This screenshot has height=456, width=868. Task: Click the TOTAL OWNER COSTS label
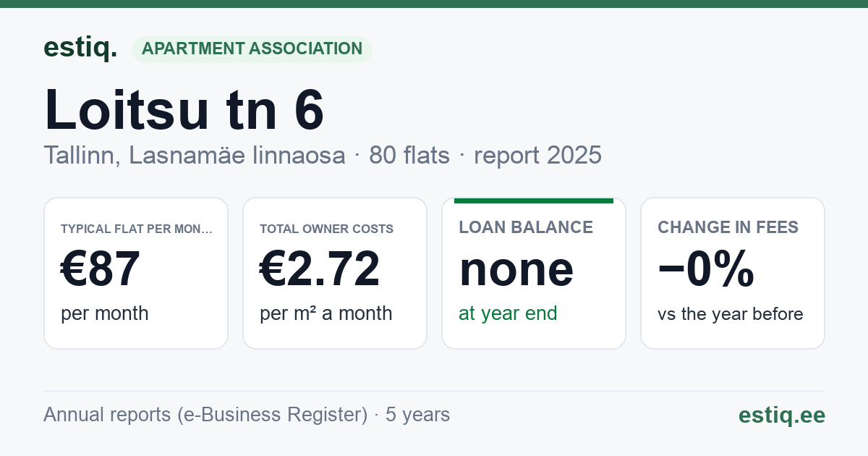(327, 229)
